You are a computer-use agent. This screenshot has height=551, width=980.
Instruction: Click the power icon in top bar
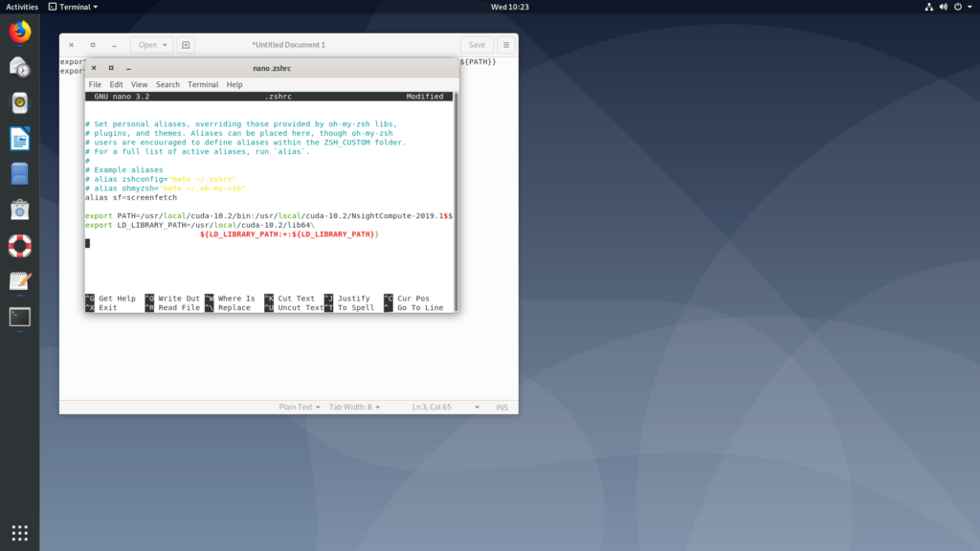957,7
